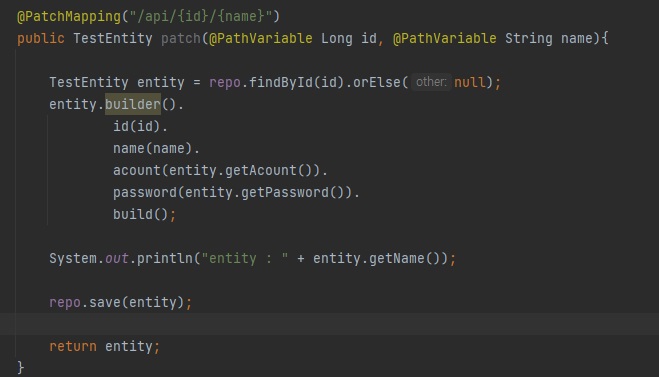The width and height of the screenshot is (659, 377).
Task: Click the @PatchMapping annotation
Action: click(x=69, y=16)
